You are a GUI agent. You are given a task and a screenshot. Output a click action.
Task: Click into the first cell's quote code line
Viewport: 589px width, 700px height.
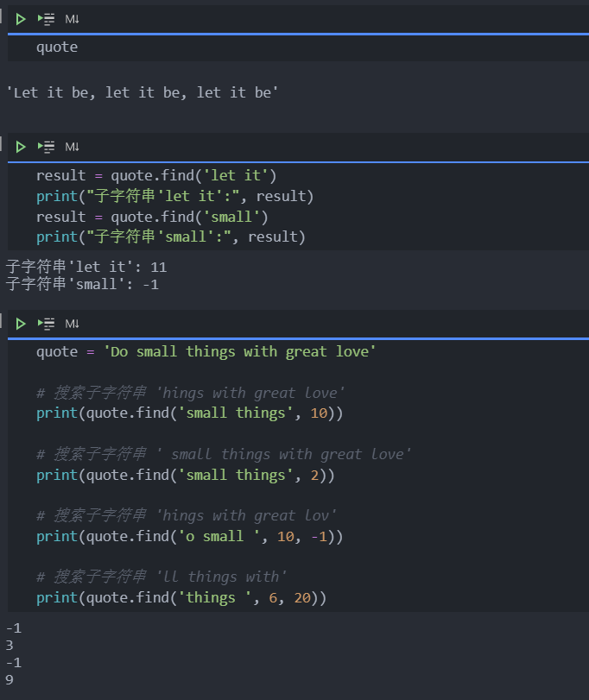point(57,47)
